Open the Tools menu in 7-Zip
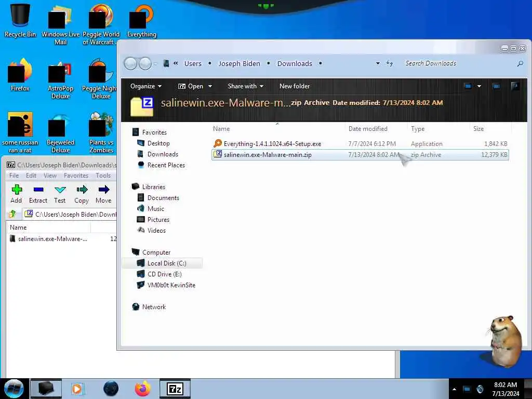The height and width of the screenshot is (399, 532). [103, 176]
